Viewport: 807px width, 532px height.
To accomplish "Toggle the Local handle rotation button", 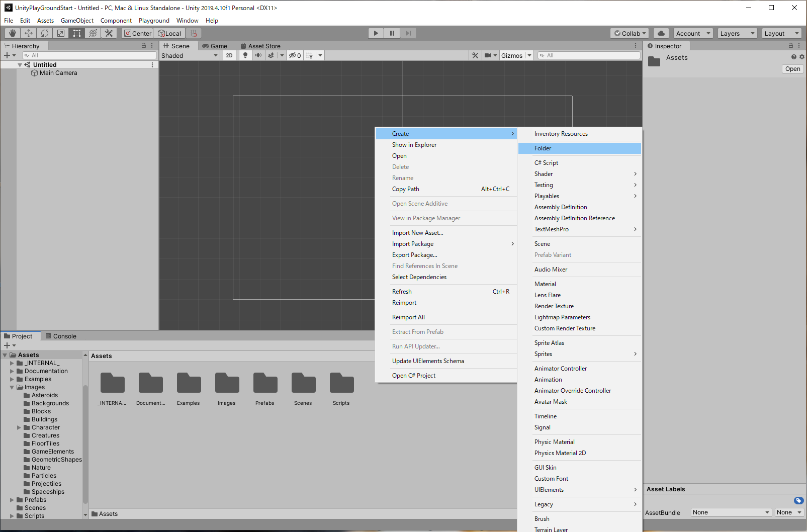I will [x=169, y=33].
